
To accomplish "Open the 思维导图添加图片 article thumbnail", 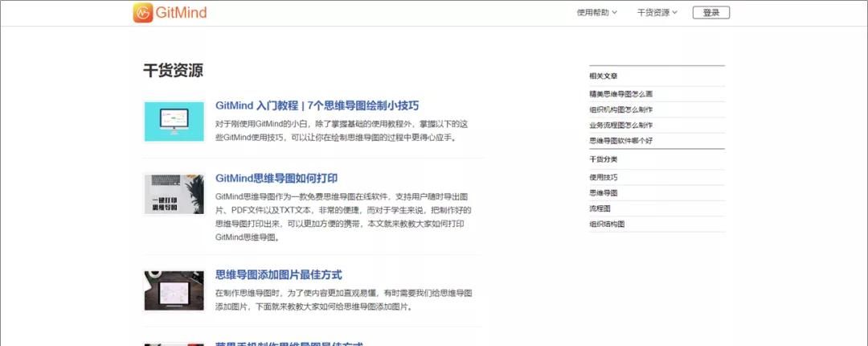I will (174, 290).
